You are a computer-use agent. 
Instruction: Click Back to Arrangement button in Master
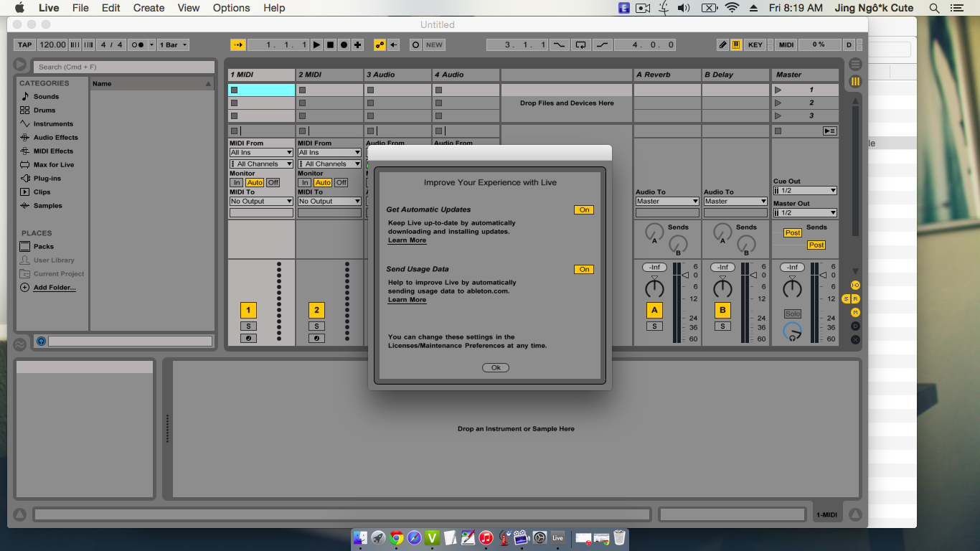pyautogui.click(x=830, y=131)
